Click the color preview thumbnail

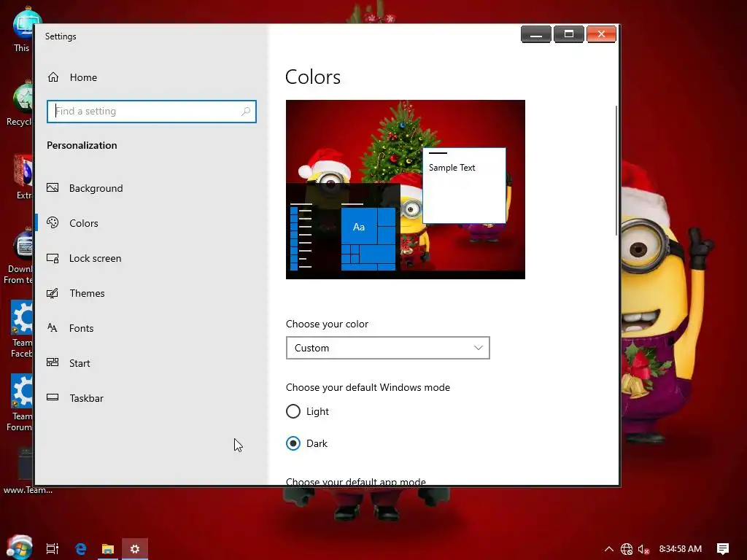click(x=406, y=190)
